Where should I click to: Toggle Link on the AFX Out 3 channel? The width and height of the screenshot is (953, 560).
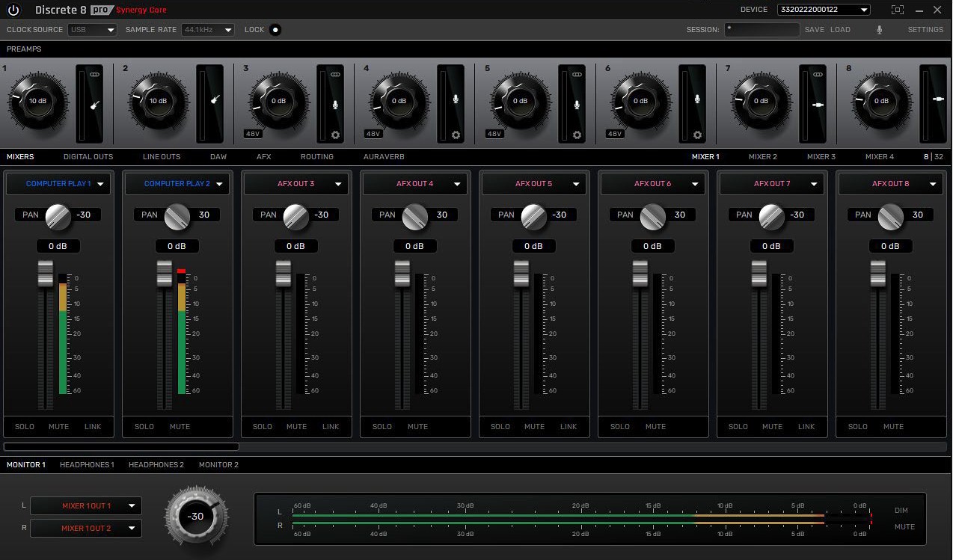coord(331,427)
